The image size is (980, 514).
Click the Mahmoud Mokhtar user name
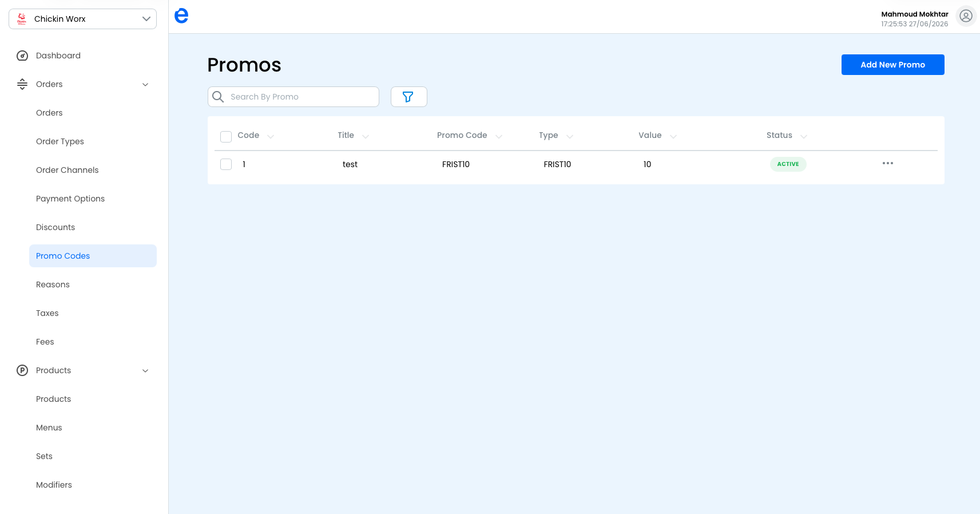915,14
